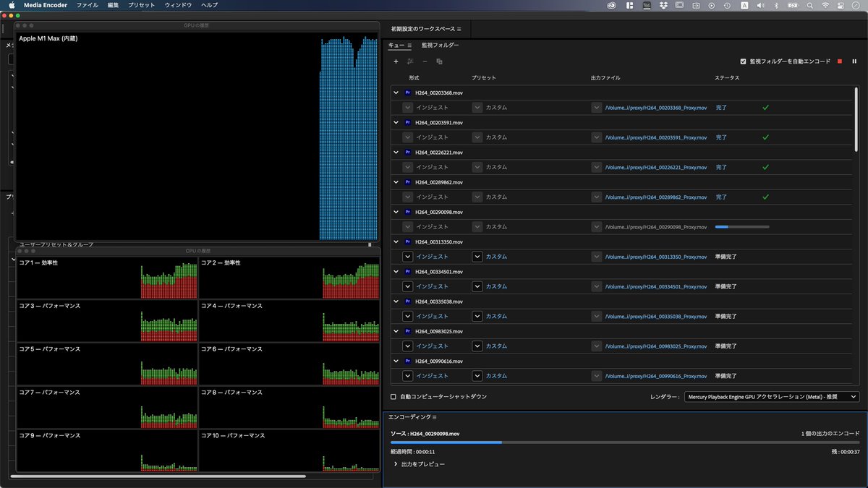The image size is (868, 488).
Task: Click 準備完了 status of H264_00334501.mov
Action: (726, 286)
